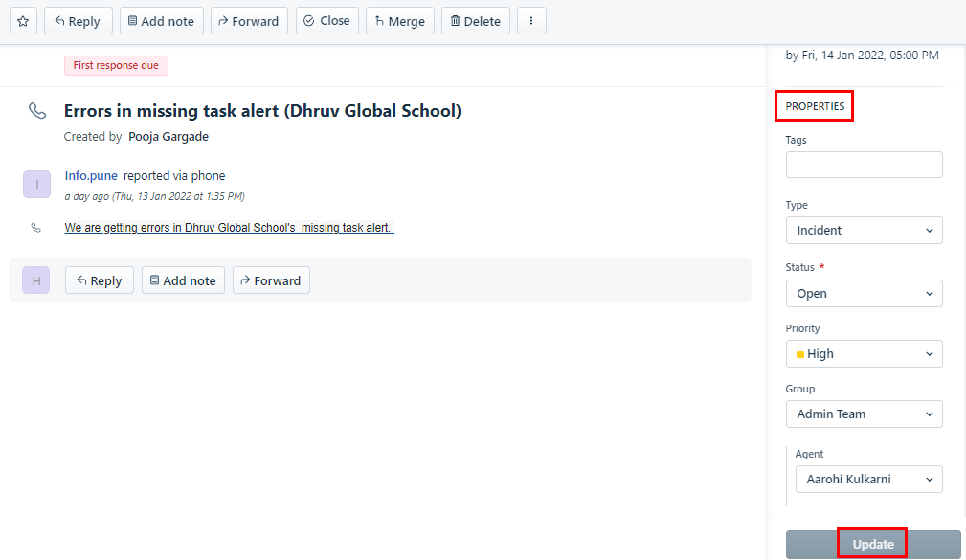This screenshot has height=560, width=966.
Task: Delete the ticket with the Delete button
Action: coord(476,21)
